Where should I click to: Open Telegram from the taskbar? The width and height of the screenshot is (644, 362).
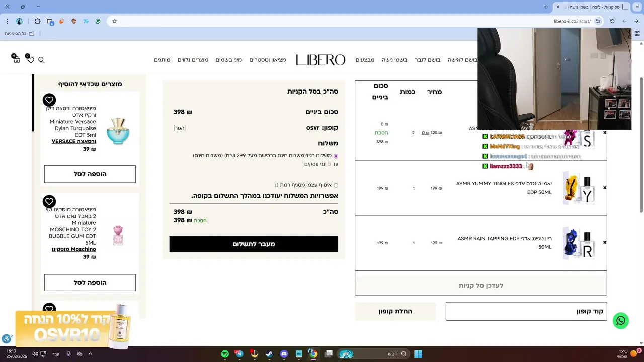click(239, 354)
